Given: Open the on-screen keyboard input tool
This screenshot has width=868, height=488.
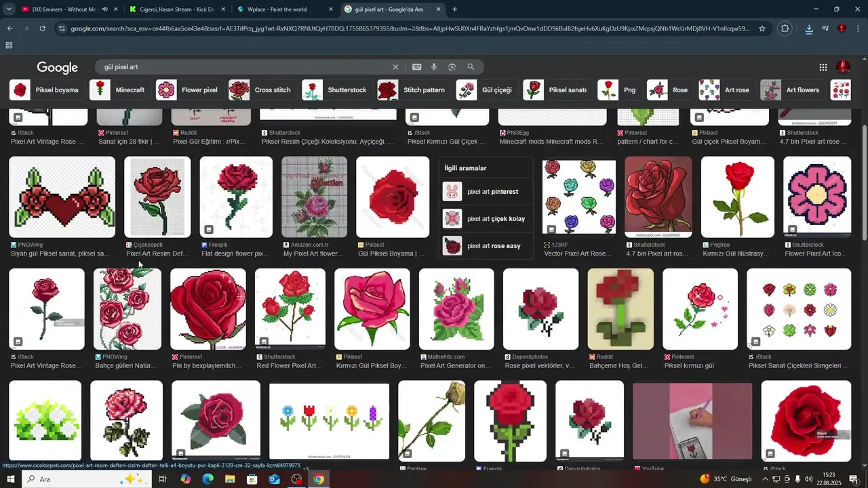Looking at the screenshot, I should tap(416, 67).
